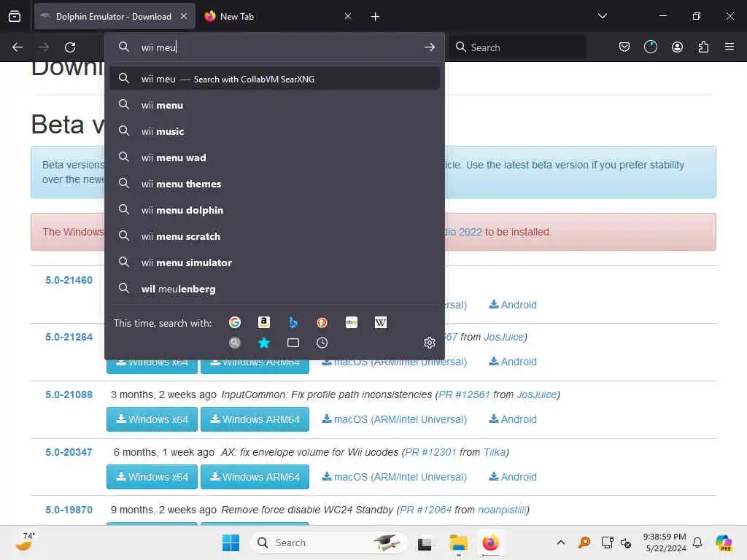Viewport: 747px width, 560px height.
Task: Open Copilot preview icon in taskbar
Action: pyautogui.click(x=724, y=542)
